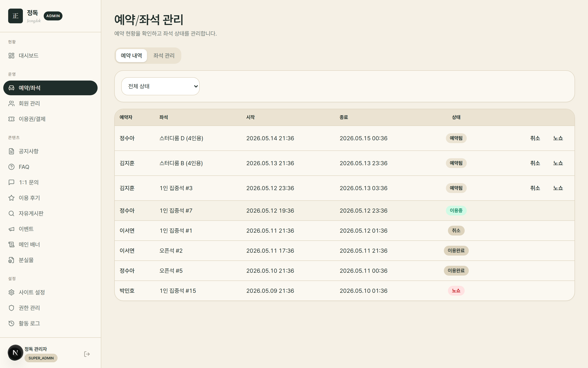Click the 공지사항 document icon

click(x=11, y=151)
